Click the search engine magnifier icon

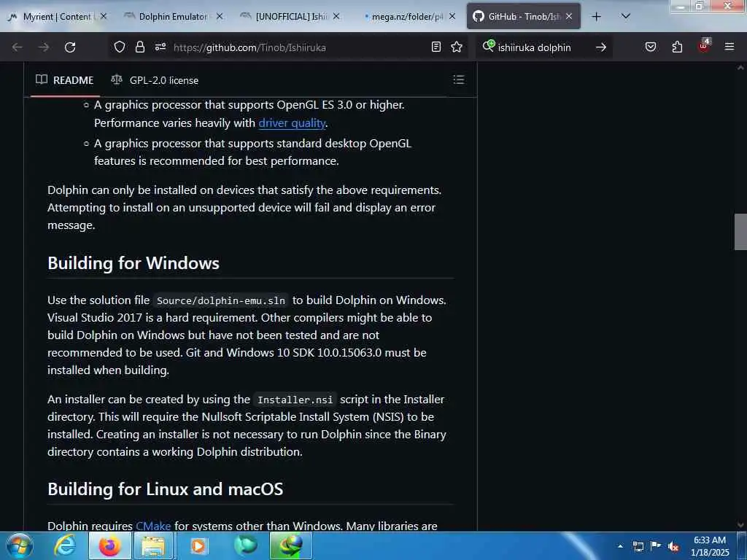click(488, 46)
